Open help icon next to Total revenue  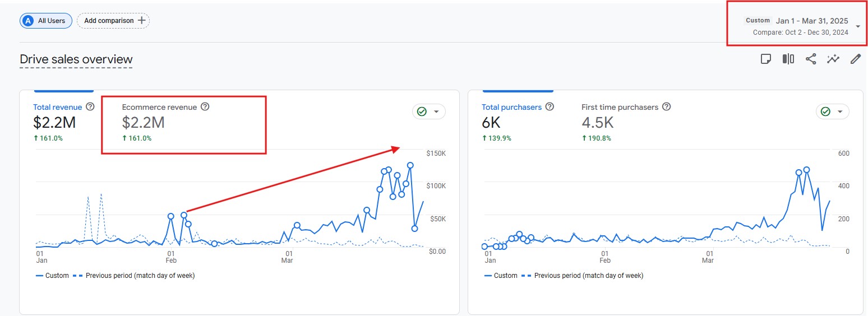click(x=90, y=107)
